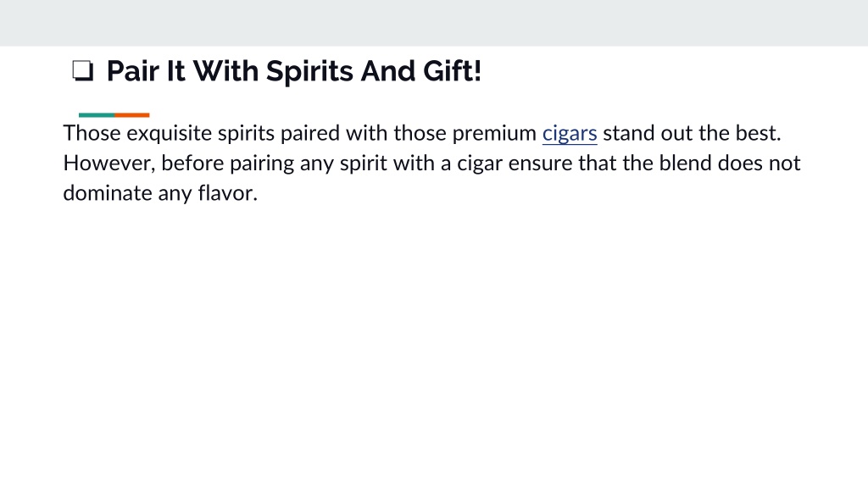Open the underlined 'cigars' hyperlink
Viewport: 868px width, 488px height.
pyautogui.click(x=570, y=133)
